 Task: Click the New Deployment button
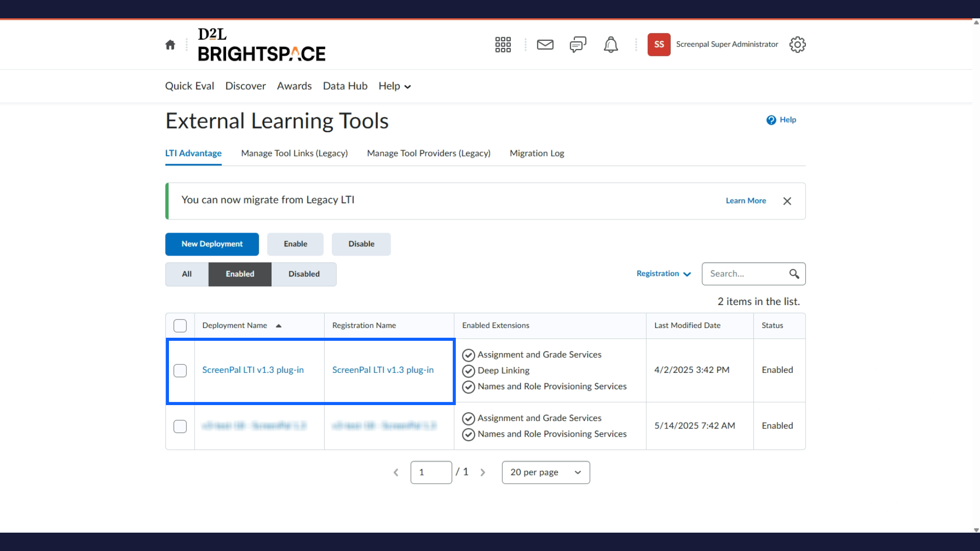click(x=212, y=244)
